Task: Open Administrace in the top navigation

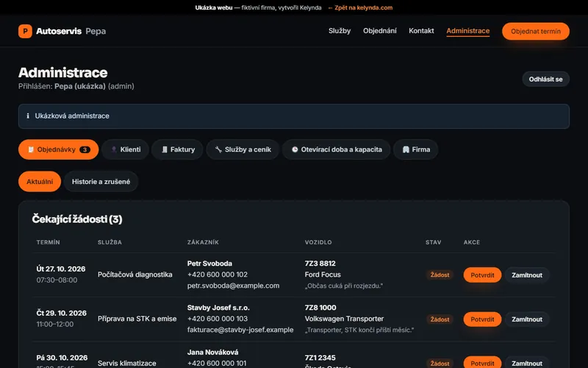Action: coord(467,31)
